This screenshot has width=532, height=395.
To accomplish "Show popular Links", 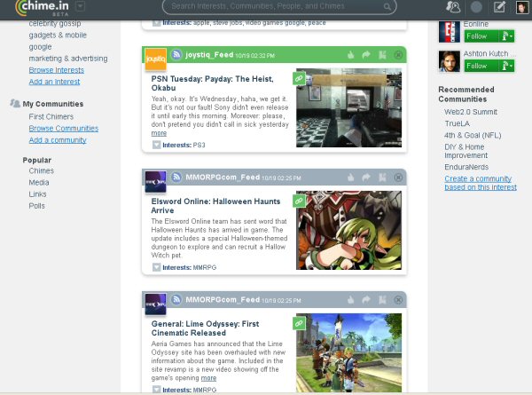I will click(x=37, y=194).
